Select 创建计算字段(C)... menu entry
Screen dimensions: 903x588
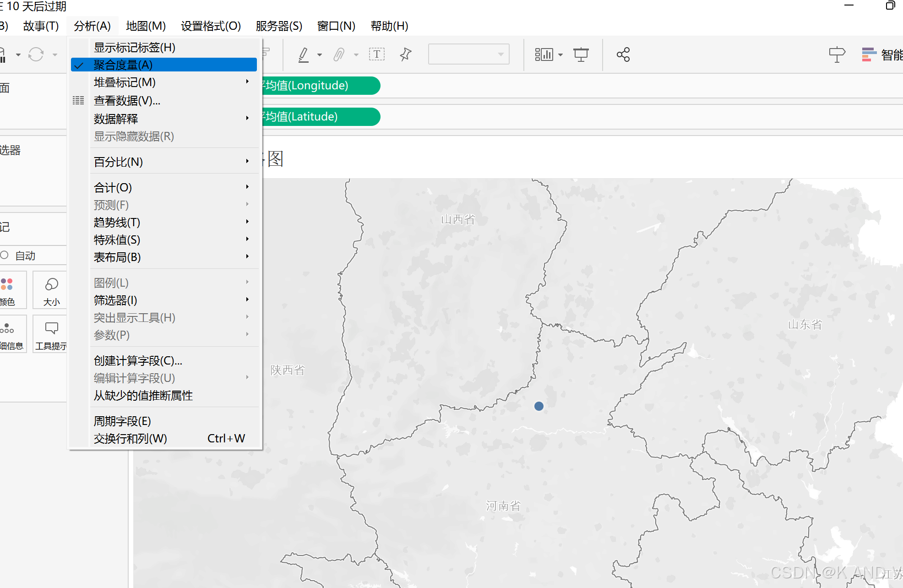pyautogui.click(x=138, y=361)
